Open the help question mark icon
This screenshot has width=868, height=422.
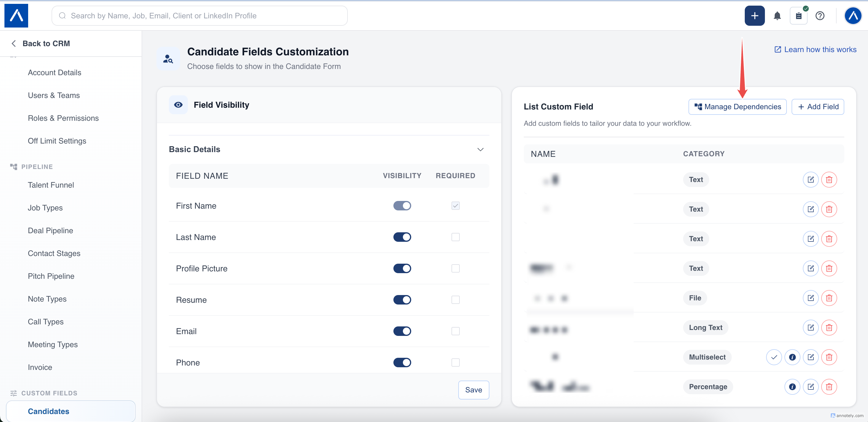820,15
